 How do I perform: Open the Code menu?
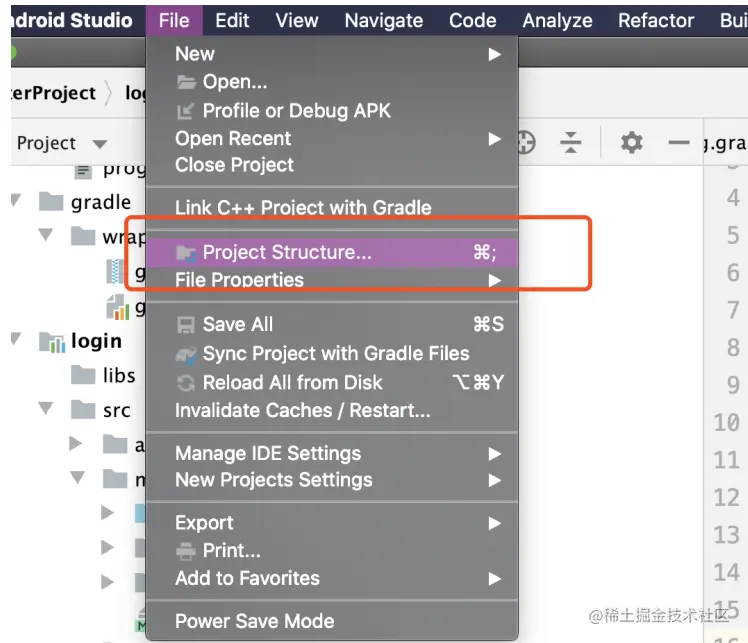pyautogui.click(x=472, y=21)
